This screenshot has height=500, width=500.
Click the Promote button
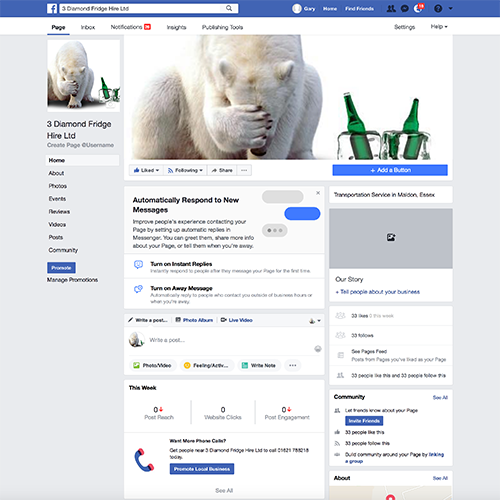coord(61,268)
